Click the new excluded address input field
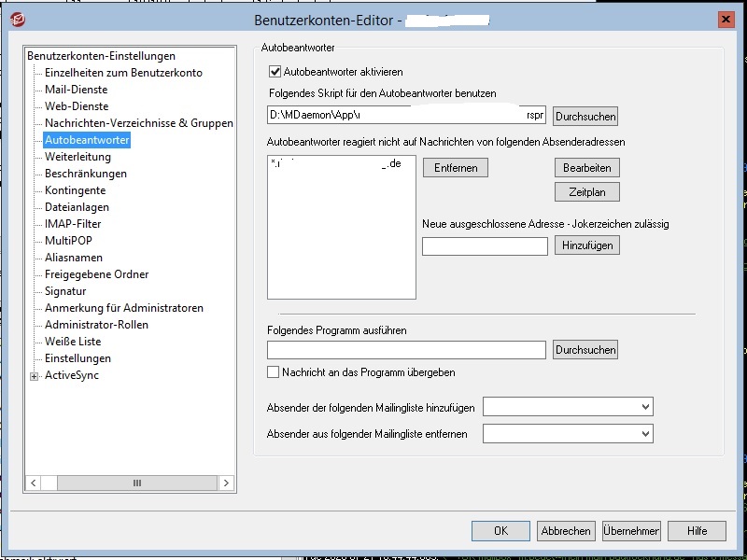The image size is (747, 560). click(x=485, y=246)
